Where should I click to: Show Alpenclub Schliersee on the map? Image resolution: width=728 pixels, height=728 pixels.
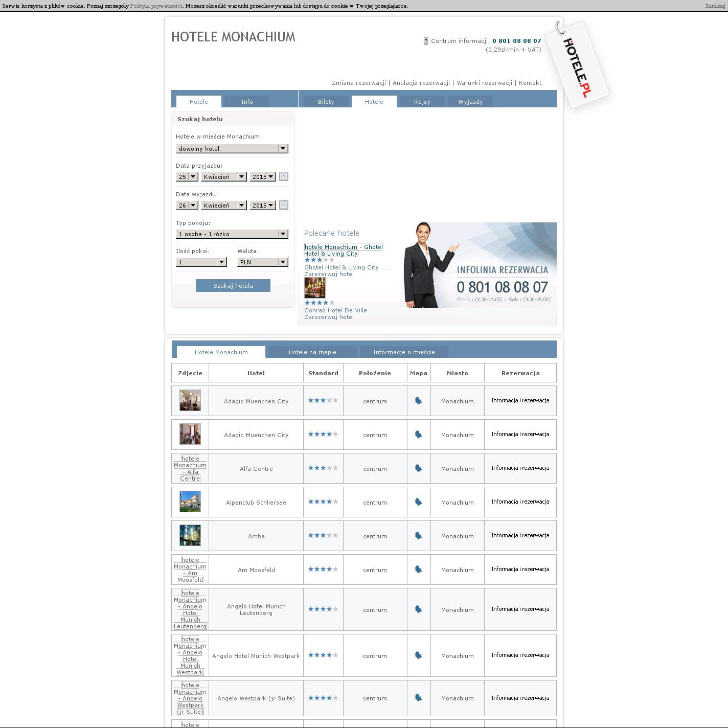coord(418,502)
